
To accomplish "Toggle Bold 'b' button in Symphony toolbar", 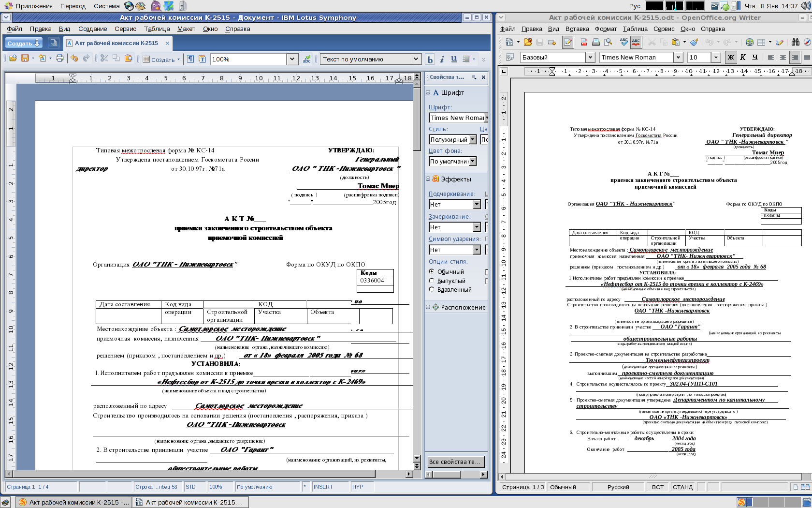I will tap(430, 60).
